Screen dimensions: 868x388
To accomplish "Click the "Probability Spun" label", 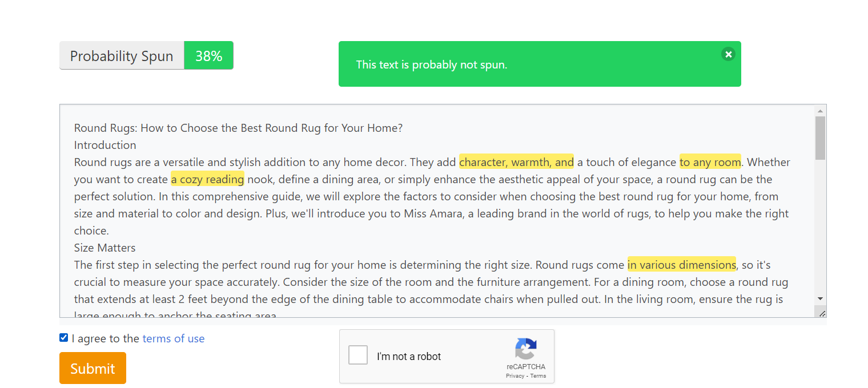I will 122,56.
